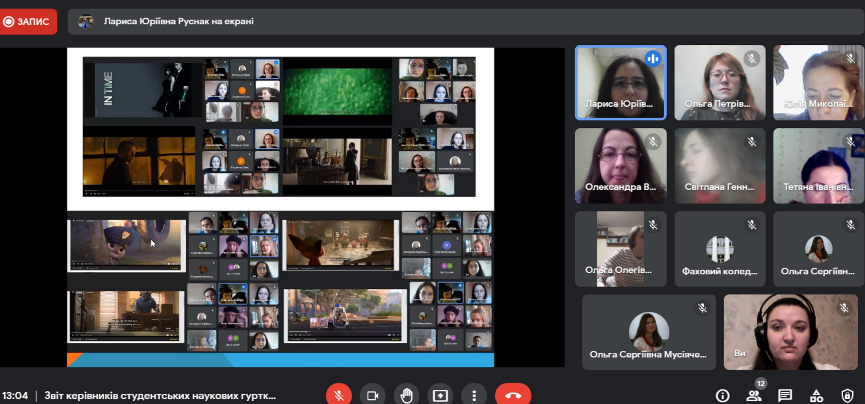
Task: Select Тетяна Іванівн... video tile
Action: tap(819, 166)
